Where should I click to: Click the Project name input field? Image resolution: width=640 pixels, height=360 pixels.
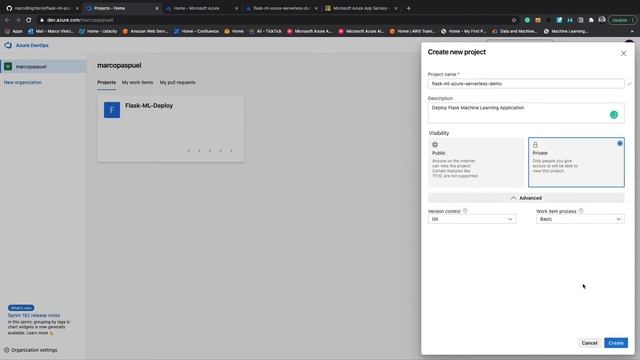[x=526, y=84]
